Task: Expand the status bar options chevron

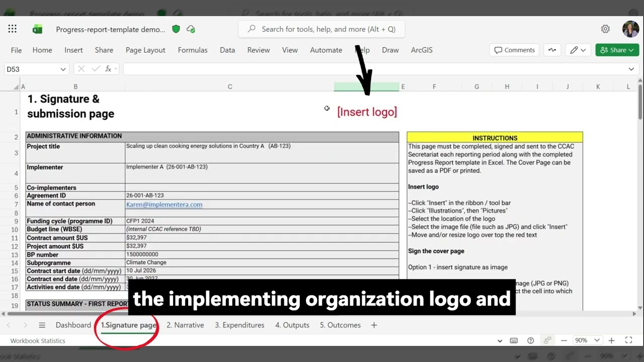Action: (x=500, y=340)
